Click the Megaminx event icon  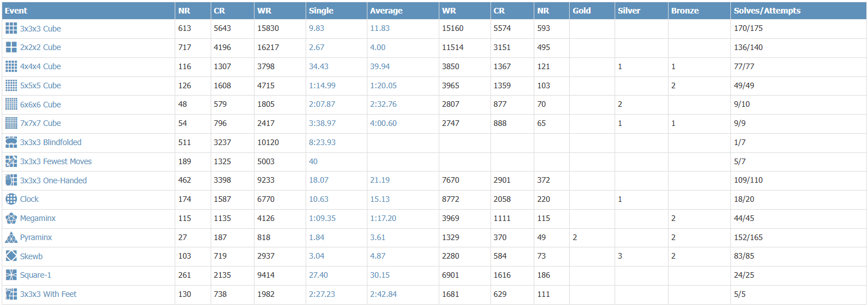11,218
